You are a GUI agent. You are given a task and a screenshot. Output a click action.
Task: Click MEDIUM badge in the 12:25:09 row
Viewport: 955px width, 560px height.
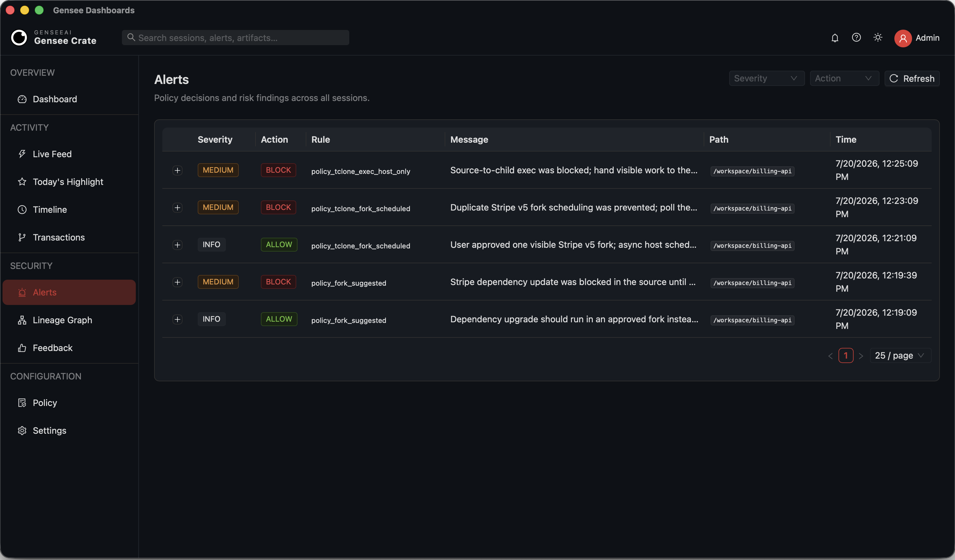point(218,170)
